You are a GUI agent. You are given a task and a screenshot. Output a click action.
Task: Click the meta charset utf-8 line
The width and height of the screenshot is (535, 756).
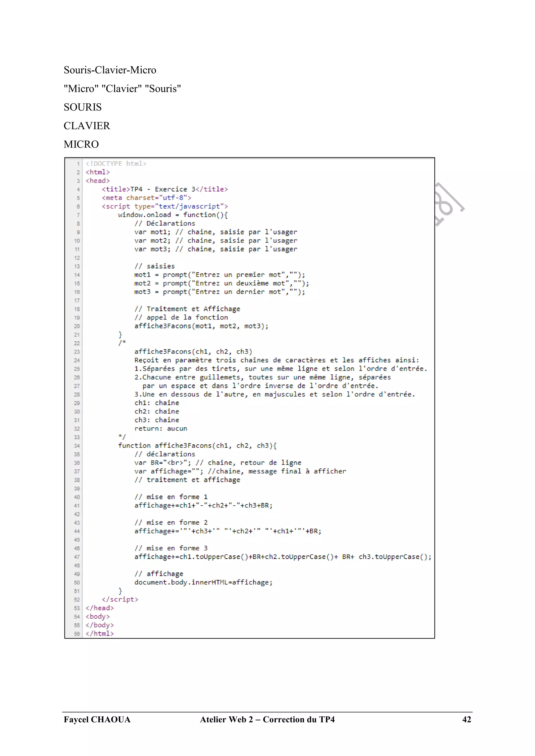146,198
